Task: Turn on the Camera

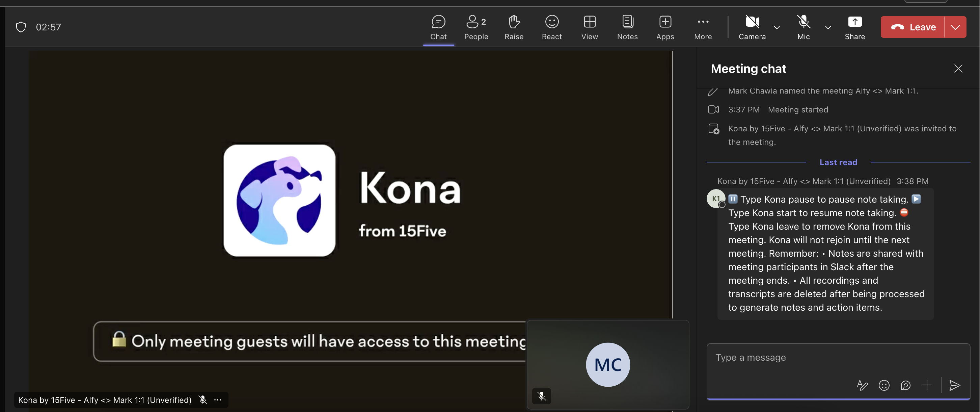Action: (752, 27)
